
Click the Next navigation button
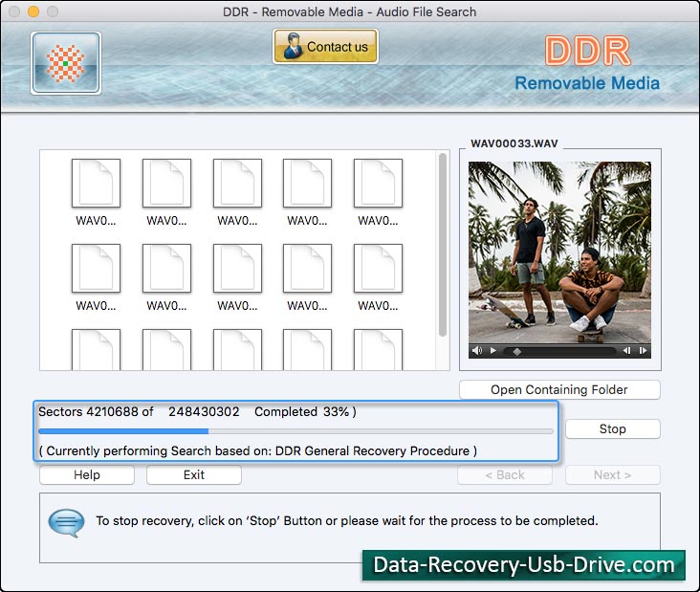pyautogui.click(x=612, y=475)
